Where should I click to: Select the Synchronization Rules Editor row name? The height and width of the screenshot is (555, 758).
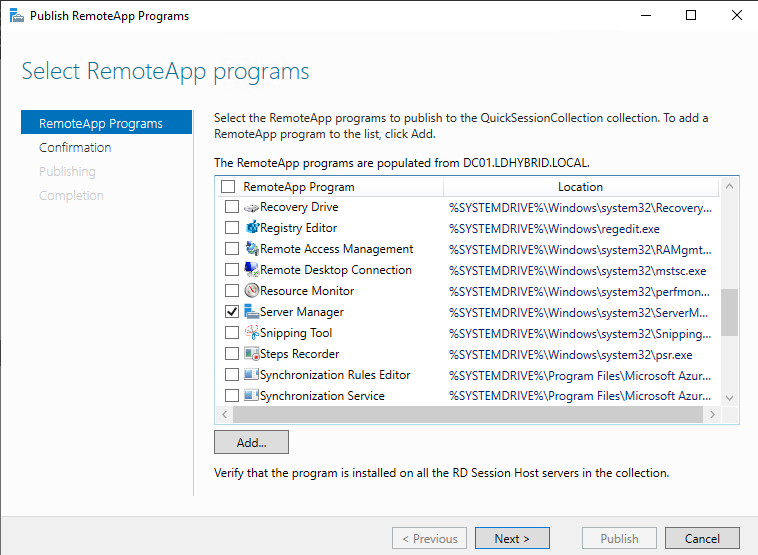pos(335,375)
